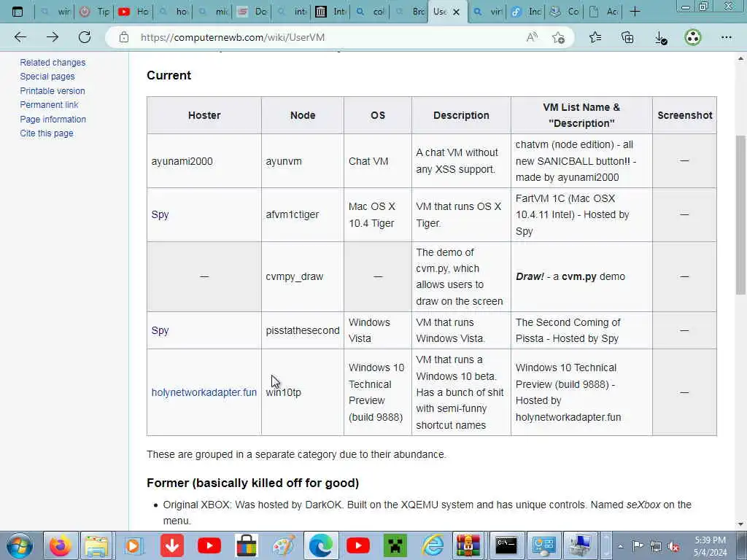The image size is (747, 560).
Task: Open holynetworkadapter.fun hoster link
Action: [x=204, y=392]
